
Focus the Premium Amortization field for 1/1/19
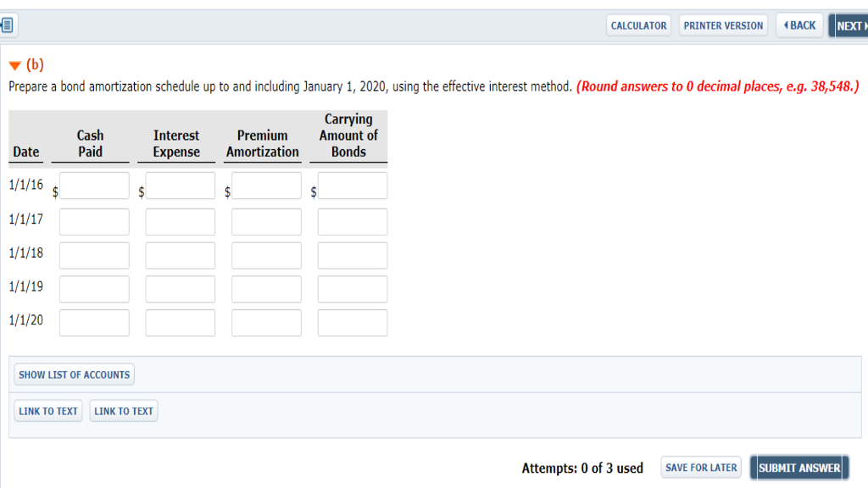pyautogui.click(x=266, y=289)
